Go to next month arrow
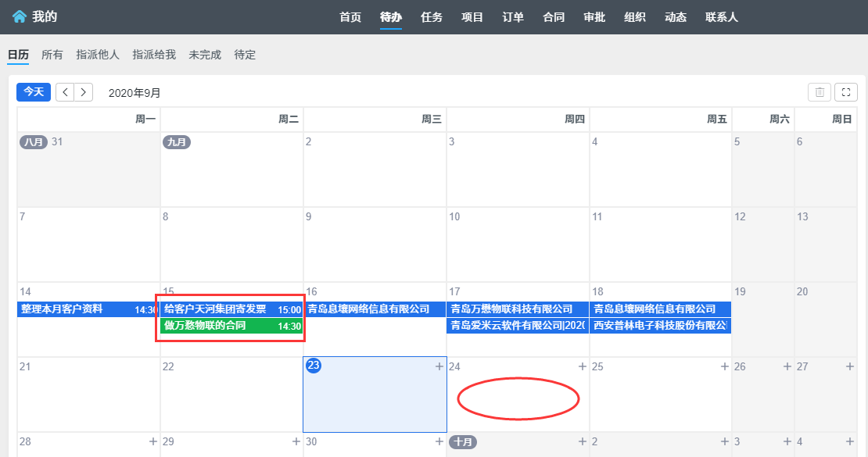Viewport: 868px width, 457px height. point(84,92)
